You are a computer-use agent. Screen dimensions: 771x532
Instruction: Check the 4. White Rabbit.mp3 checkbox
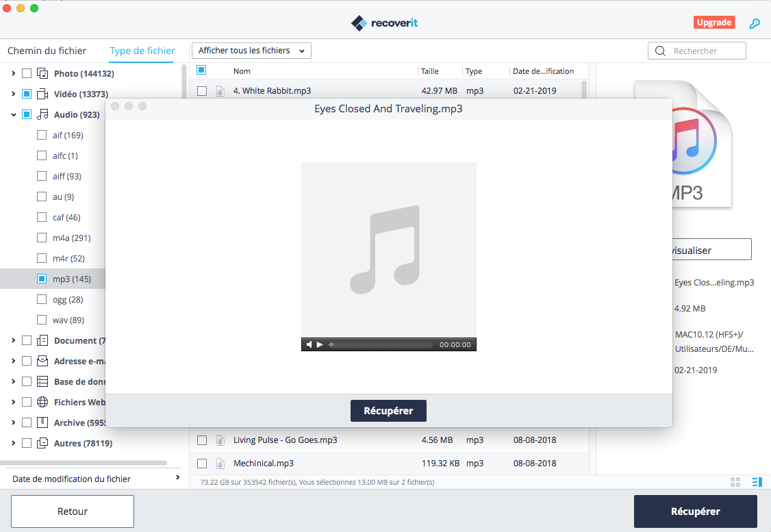(201, 91)
